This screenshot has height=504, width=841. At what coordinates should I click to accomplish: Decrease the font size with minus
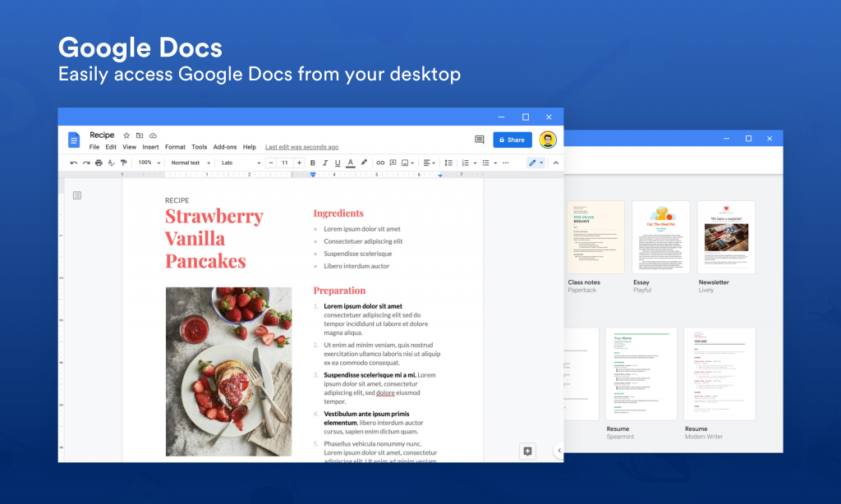point(271,163)
